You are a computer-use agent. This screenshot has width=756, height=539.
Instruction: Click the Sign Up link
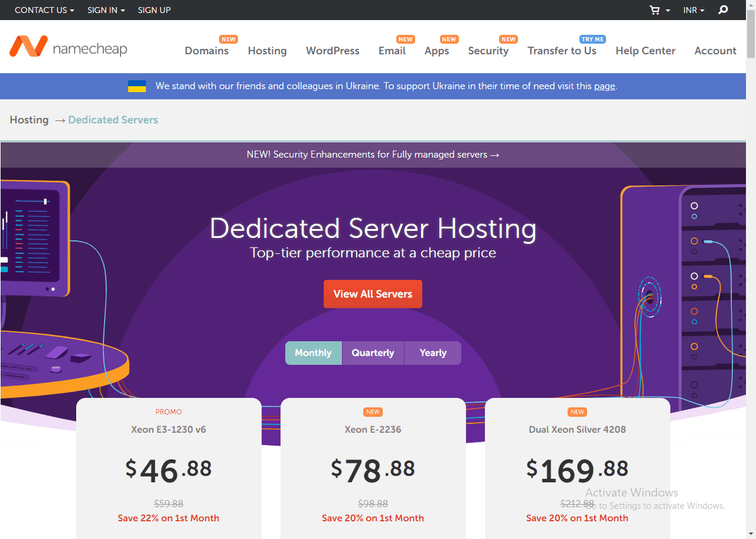[154, 10]
